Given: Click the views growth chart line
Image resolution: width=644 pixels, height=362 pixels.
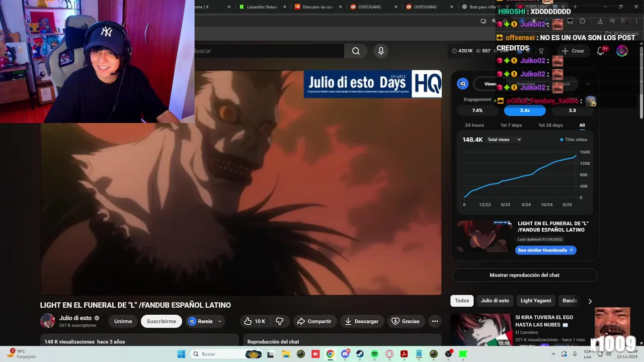Looking at the screenshot, I should (x=520, y=176).
